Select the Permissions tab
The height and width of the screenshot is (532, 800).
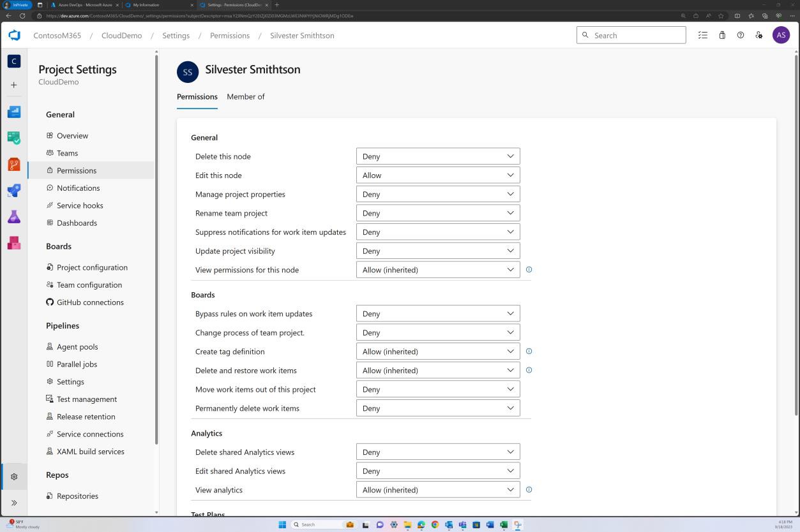point(197,97)
